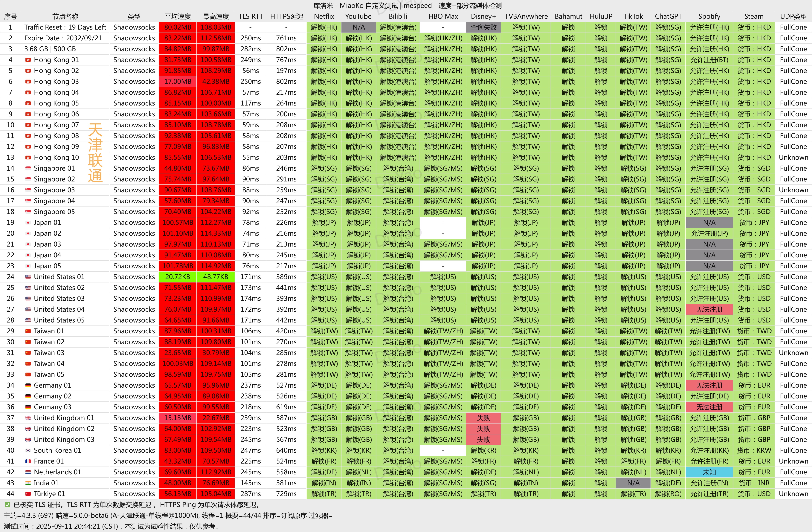This screenshot has width=812, height=532.
Task: Click the Disney+ column header
Action: (483, 16)
